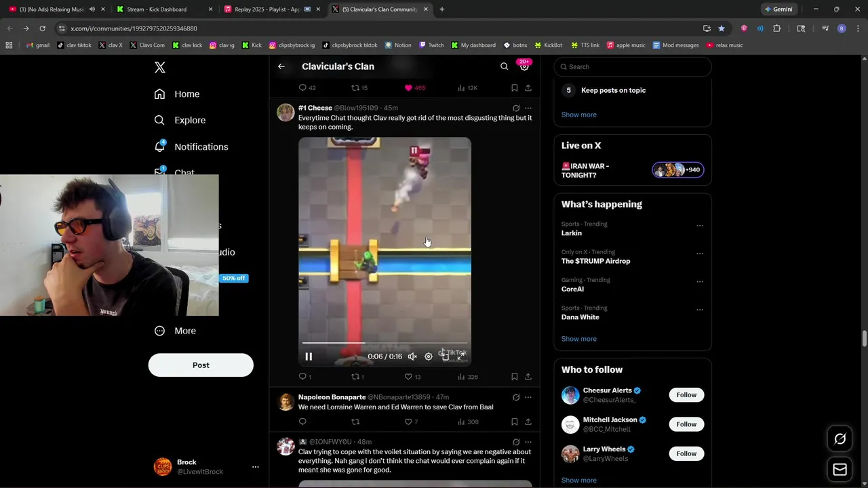The width and height of the screenshot is (868, 488).
Task: Enable picture-in-picture on the video
Action: (x=446, y=357)
